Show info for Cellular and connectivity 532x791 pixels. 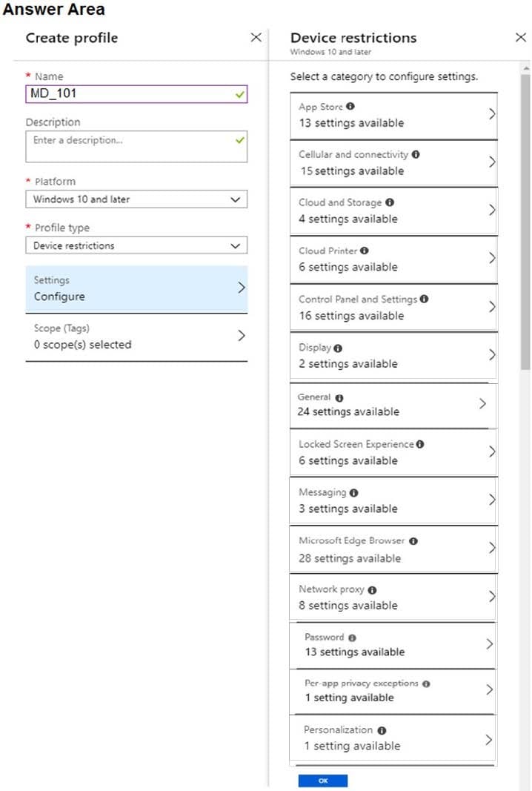(416, 154)
